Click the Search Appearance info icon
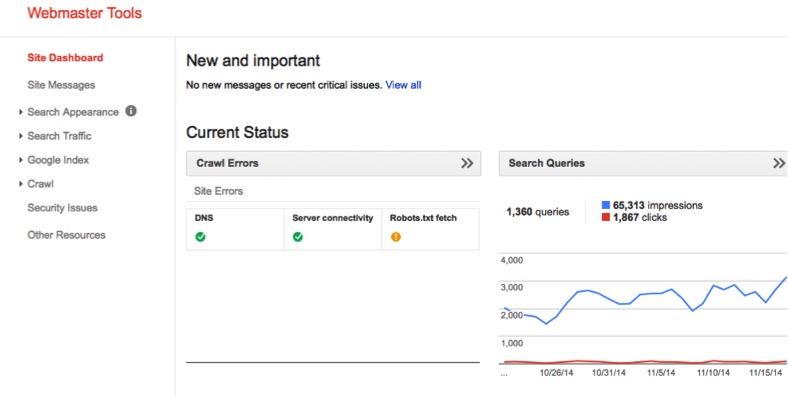The height and width of the screenshot is (401, 788). (x=131, y=111)
